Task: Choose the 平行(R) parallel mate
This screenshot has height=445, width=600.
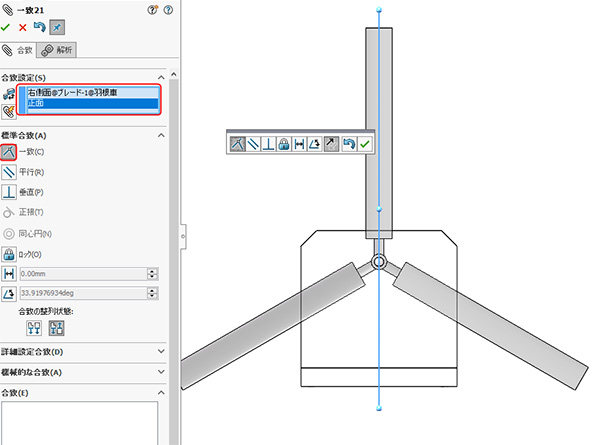Action: coord(9,172)
